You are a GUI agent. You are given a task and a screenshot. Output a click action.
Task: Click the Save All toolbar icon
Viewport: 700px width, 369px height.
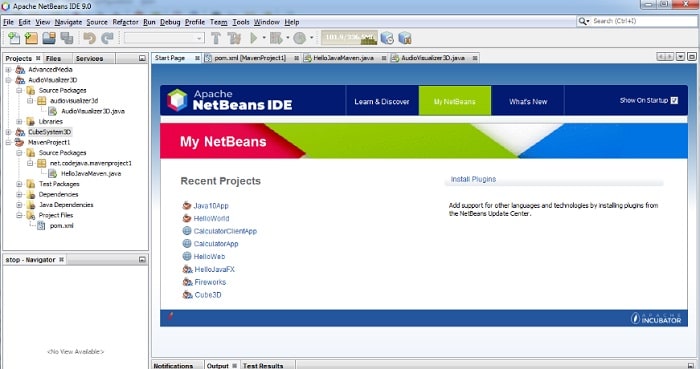[67, 38]
